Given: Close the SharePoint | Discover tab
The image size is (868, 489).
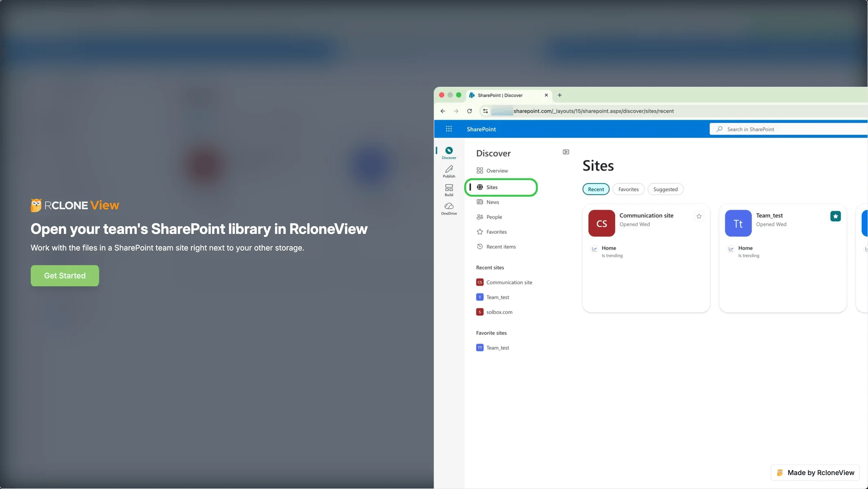Looking at the screenshot, I should [x=546, y=95].
